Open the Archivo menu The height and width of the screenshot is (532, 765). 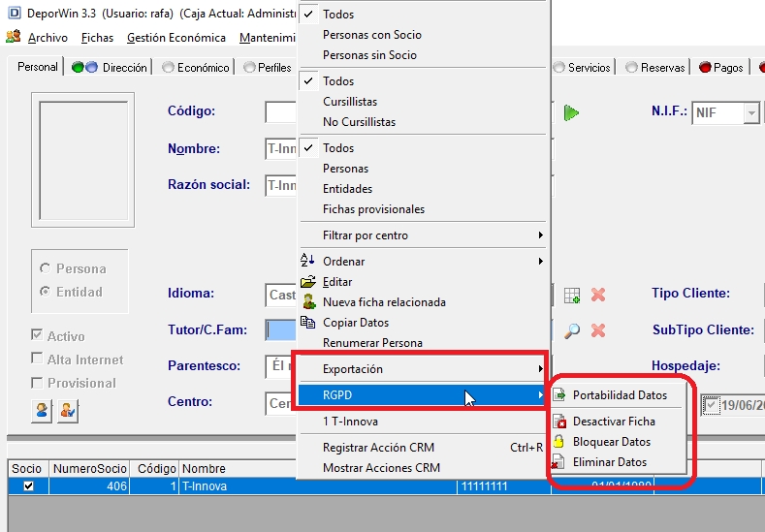(x=48, y=38)
